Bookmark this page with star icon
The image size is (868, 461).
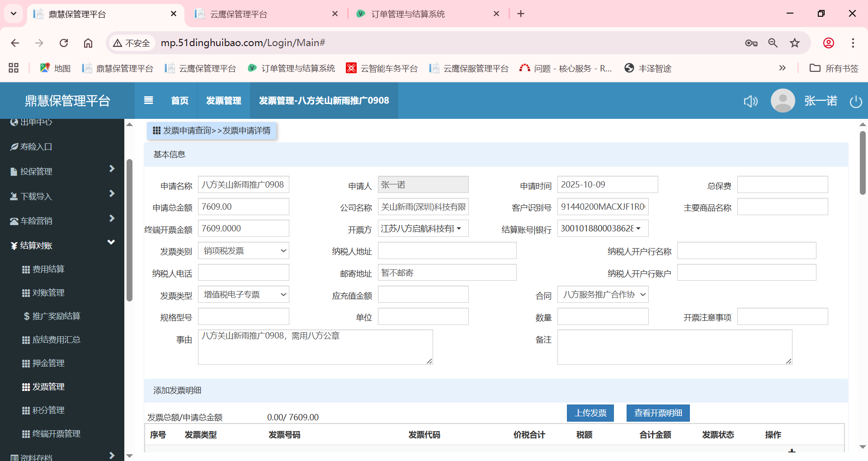click(x=794, y=43)
